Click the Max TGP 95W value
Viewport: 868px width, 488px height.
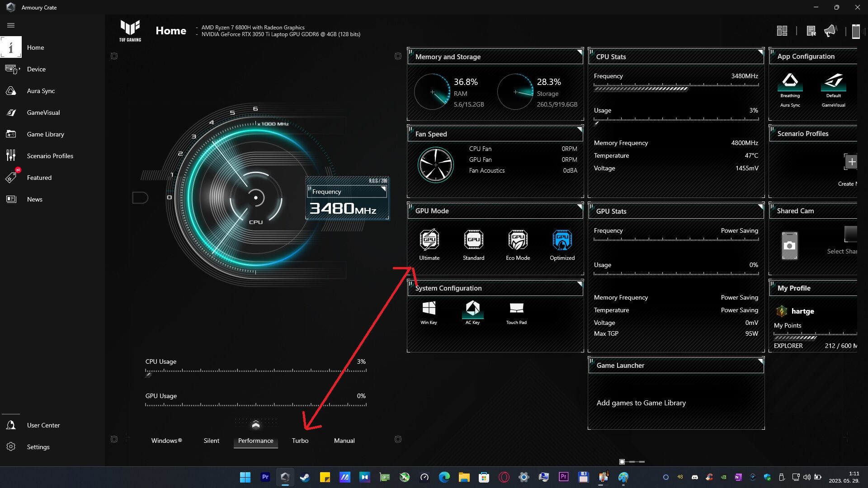[x=751, y=333]
